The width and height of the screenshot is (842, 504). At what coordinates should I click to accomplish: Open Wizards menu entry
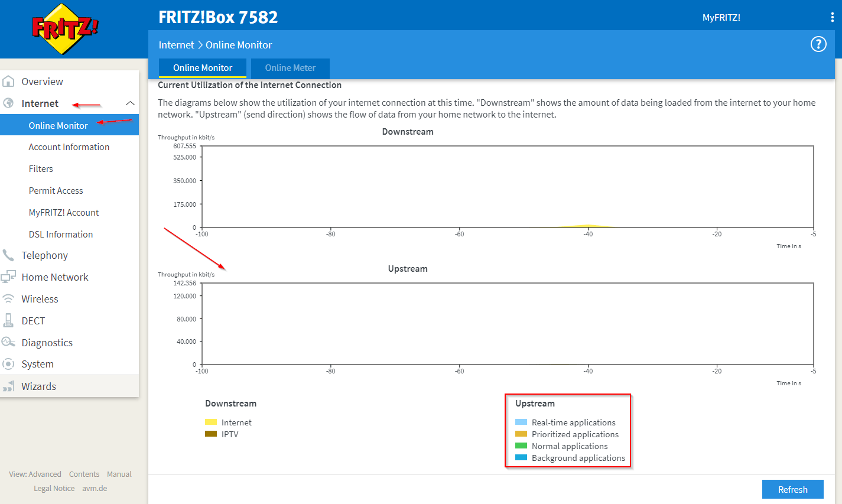point(39,386)
